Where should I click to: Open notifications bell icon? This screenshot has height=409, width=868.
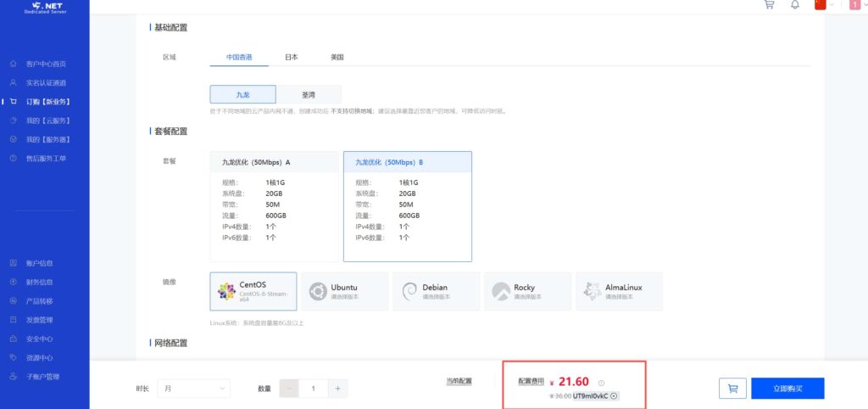(794, 4)
